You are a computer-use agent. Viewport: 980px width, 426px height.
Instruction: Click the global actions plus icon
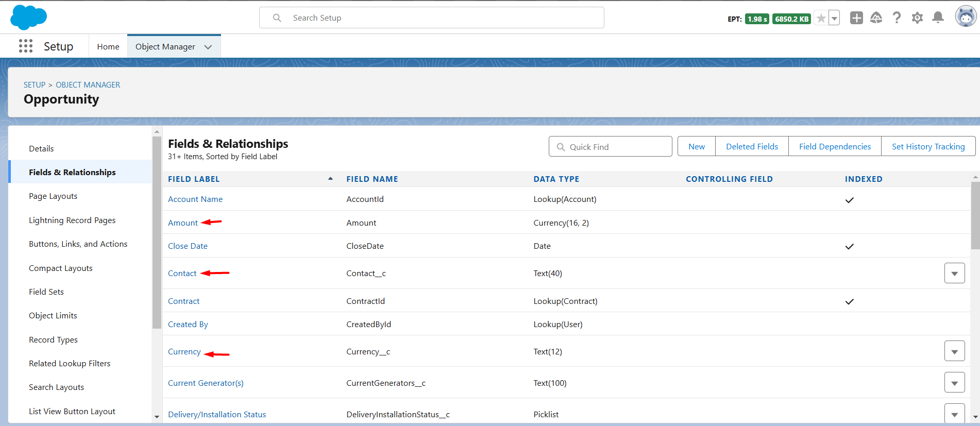point(856,18)
